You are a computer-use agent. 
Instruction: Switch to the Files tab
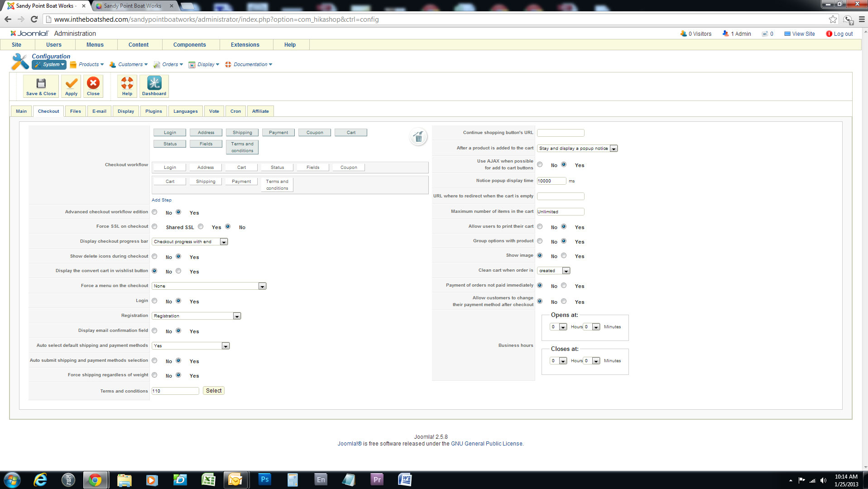pos(76,111)
